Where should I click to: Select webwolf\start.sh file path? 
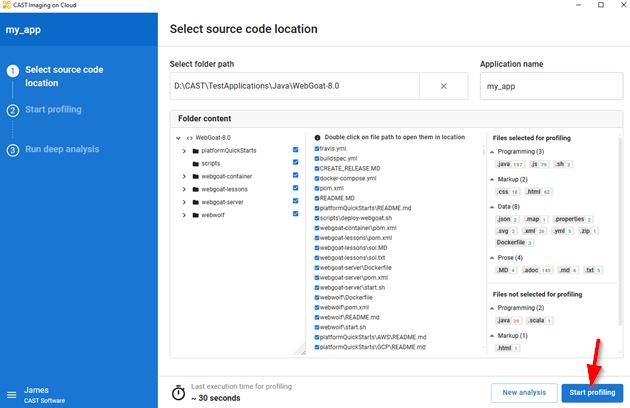click(x=343, y=327)
